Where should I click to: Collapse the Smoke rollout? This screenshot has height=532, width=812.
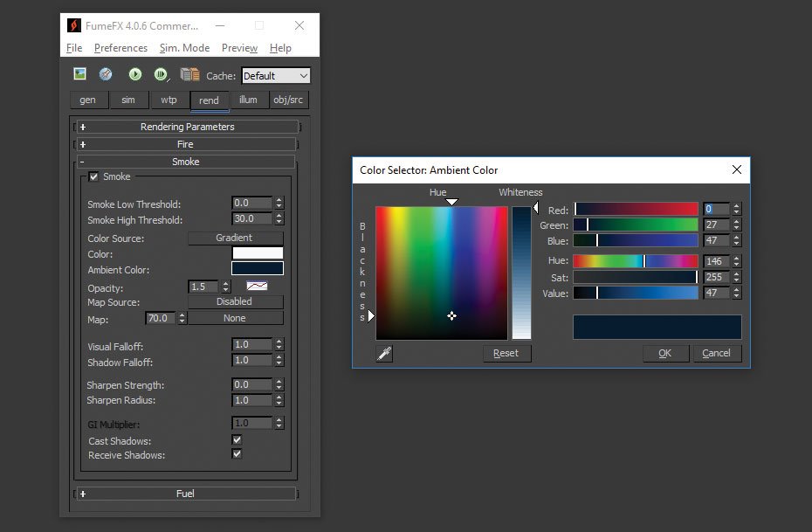(186, 162)
